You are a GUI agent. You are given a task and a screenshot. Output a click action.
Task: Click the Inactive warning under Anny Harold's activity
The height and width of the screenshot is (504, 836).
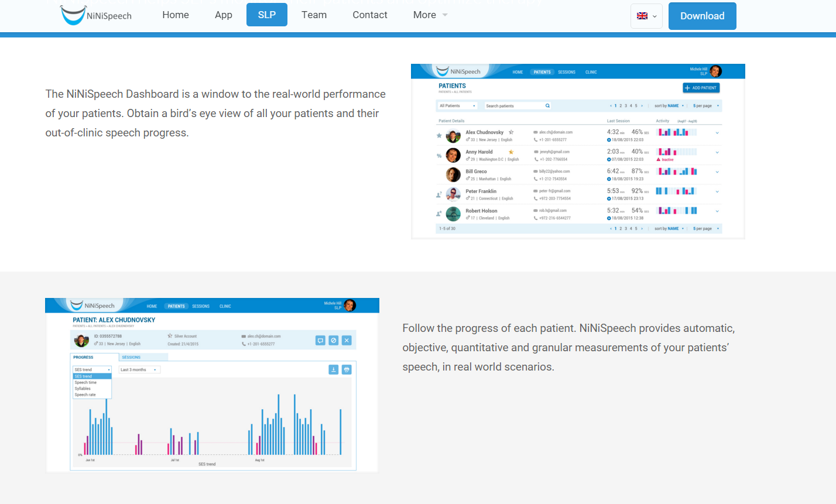point(665,160)
